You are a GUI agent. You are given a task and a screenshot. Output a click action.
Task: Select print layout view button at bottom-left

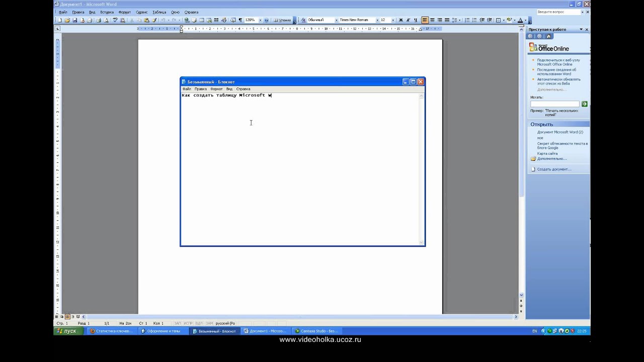pos(68,317)
